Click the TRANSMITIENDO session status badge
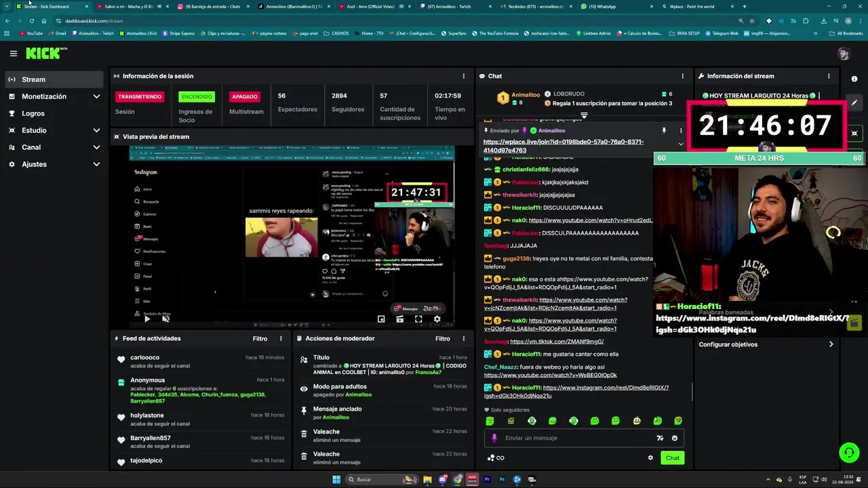Viewport: 868px width, 488px height. 140,96
